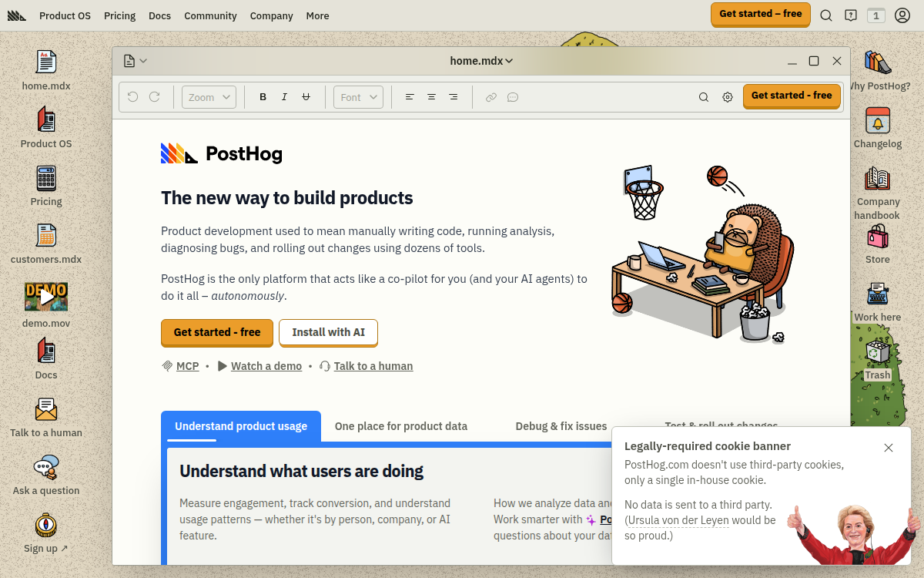Open the Company menu

271,15
